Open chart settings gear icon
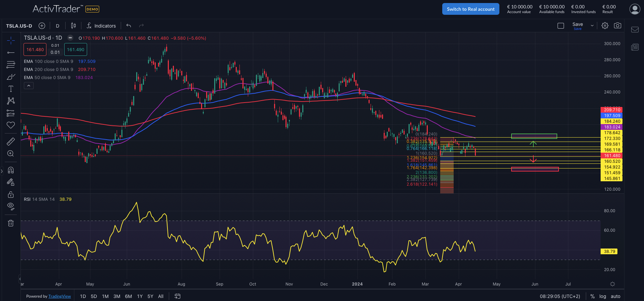644x301 pixels. 605,26
